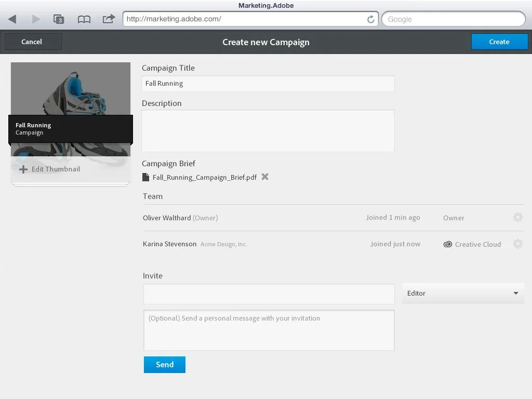
Task: Click the Acme Design, Inc. label
Action: pos(224,244)
